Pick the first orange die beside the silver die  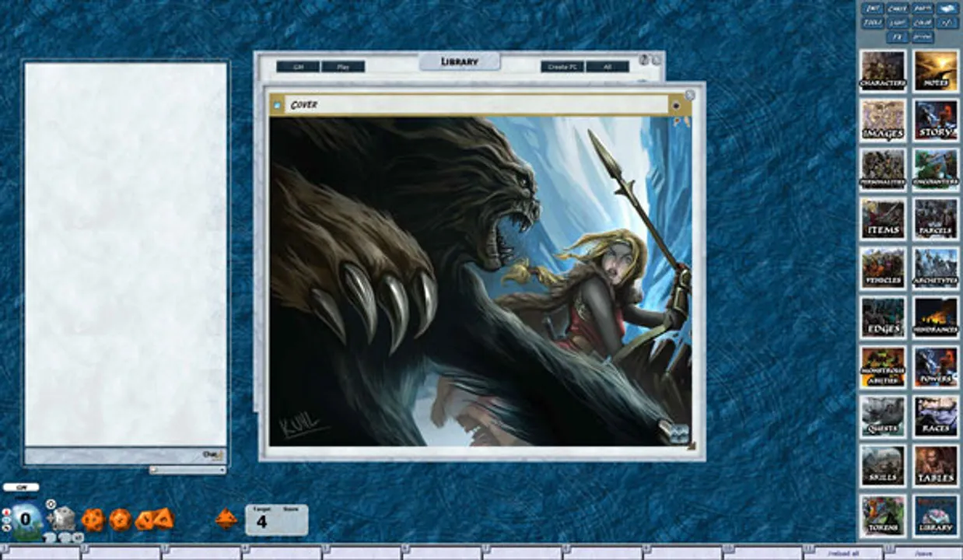(93, 520)
